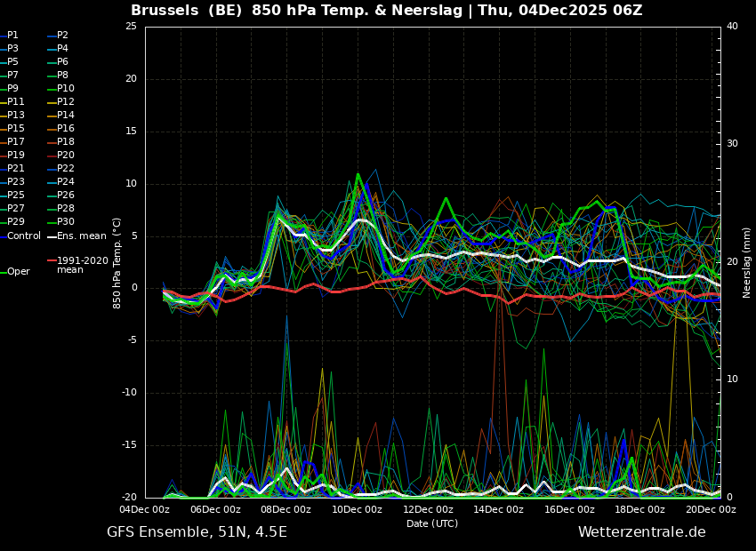Toggle the Oper series legend entry

[x=18, y=272]
